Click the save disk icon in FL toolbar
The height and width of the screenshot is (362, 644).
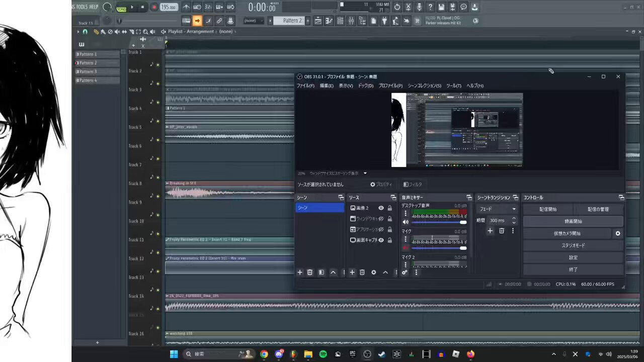point(441,7)
